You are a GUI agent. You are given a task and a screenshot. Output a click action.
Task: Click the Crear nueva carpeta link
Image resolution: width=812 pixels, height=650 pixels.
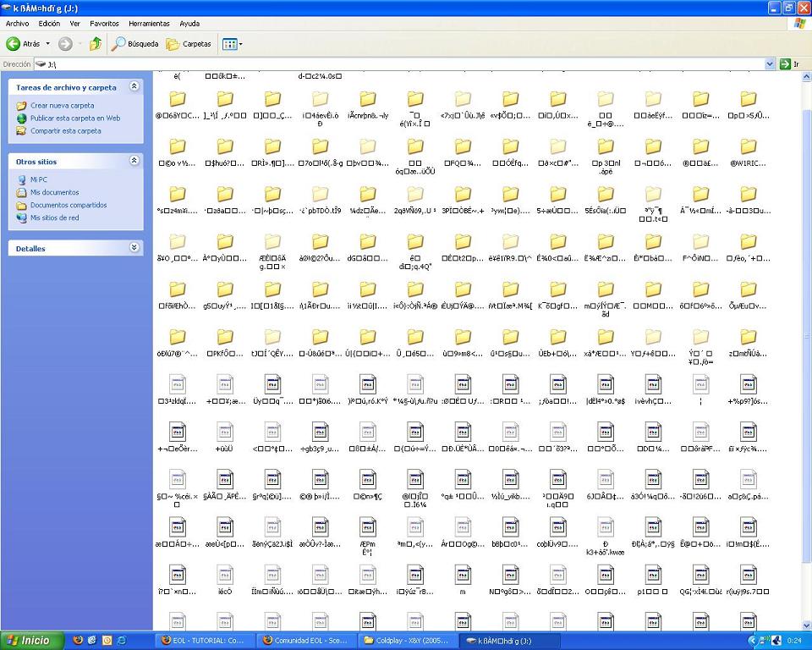(62, 106)
